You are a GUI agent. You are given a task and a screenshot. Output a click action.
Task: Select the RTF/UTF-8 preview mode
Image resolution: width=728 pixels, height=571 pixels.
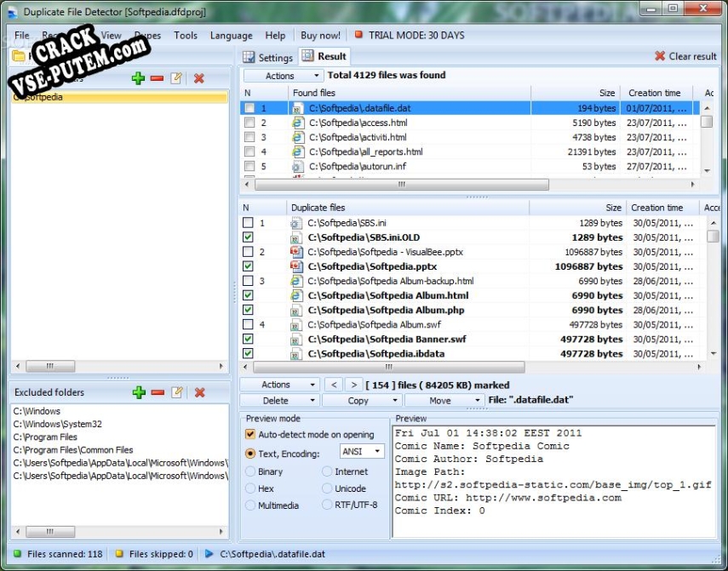pyautogui.click(x=327, y=505)
